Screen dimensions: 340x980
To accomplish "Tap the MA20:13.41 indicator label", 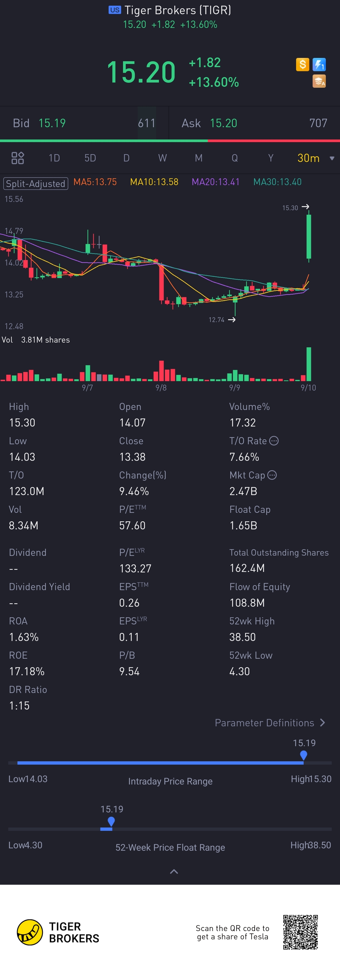I will click(216, 182).
